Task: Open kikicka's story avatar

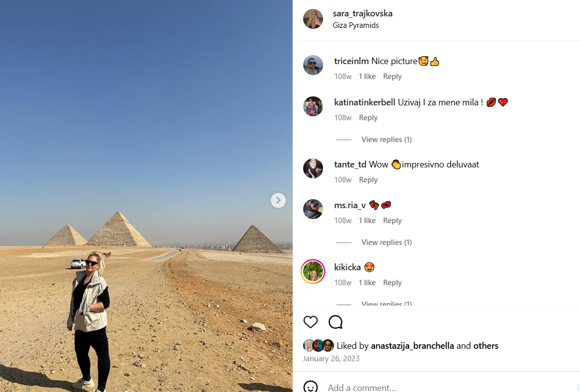Action: pyautogui.click(x=313, y=271)
